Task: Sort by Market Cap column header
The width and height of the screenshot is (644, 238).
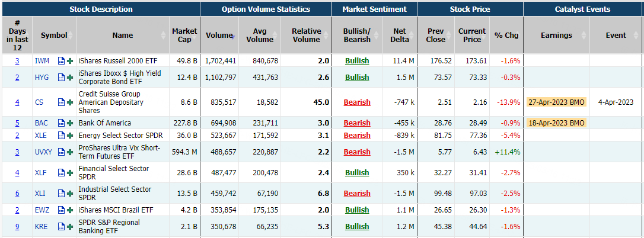Action: (x=184, y=35)
